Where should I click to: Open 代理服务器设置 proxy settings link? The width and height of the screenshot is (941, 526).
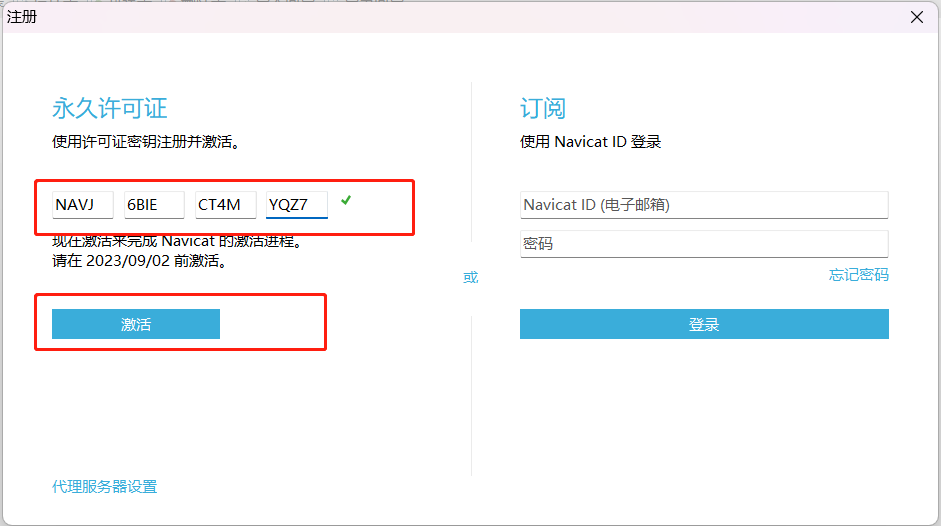click(104, 486)
